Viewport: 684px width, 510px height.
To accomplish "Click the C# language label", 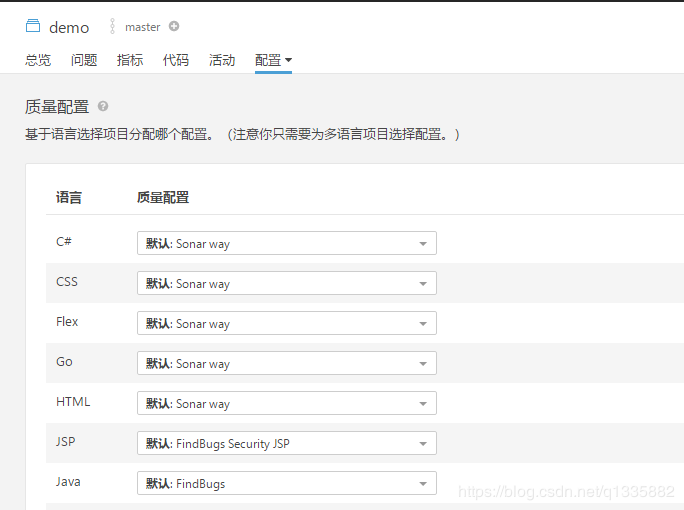I will point(64,241).
